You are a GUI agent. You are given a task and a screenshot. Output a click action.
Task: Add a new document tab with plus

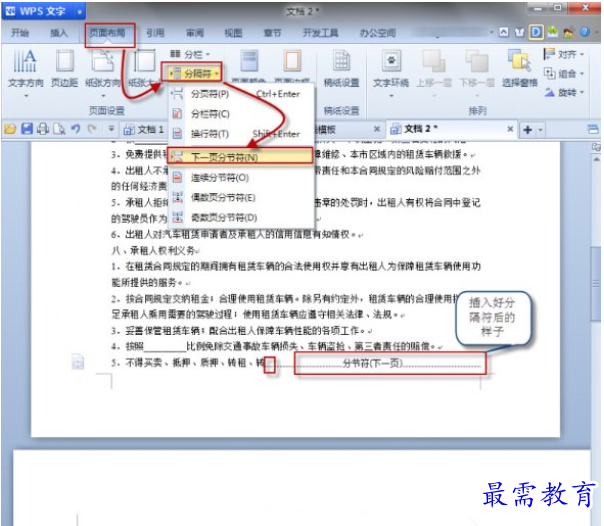tap(528, 130)
